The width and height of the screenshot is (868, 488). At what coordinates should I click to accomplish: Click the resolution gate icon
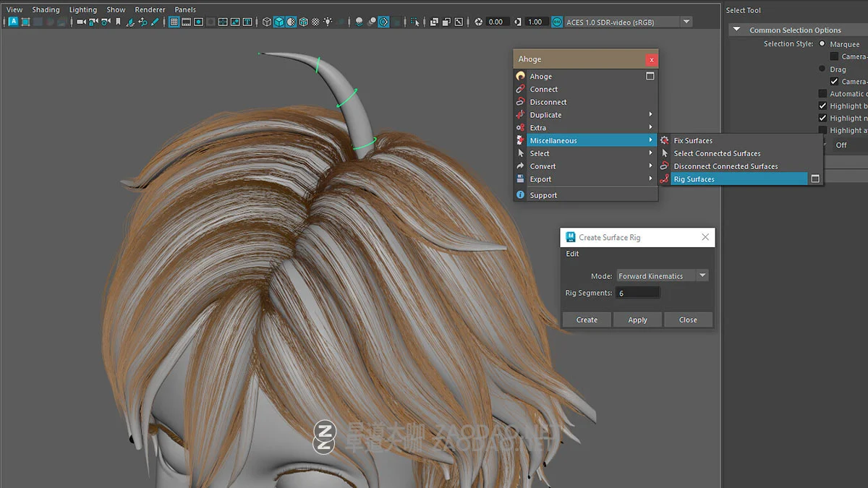pyautogui.click(x=198, y=22)
